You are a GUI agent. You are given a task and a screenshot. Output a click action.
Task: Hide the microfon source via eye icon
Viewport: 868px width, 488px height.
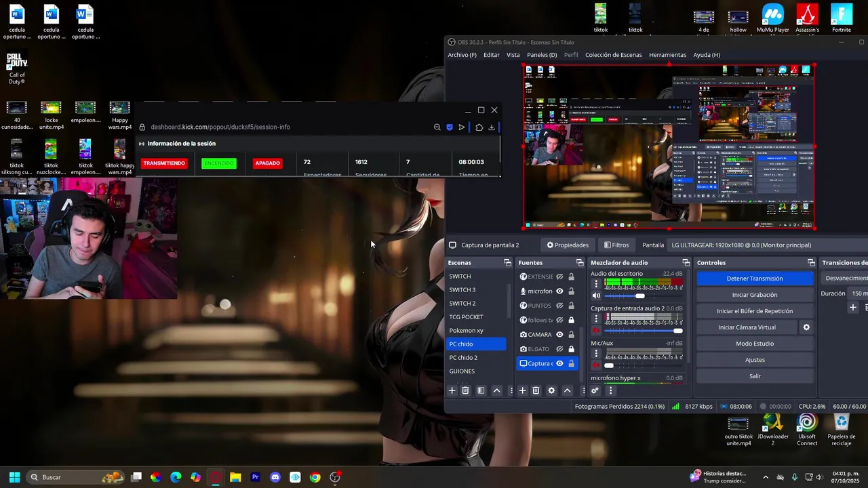tap(559, 291)
